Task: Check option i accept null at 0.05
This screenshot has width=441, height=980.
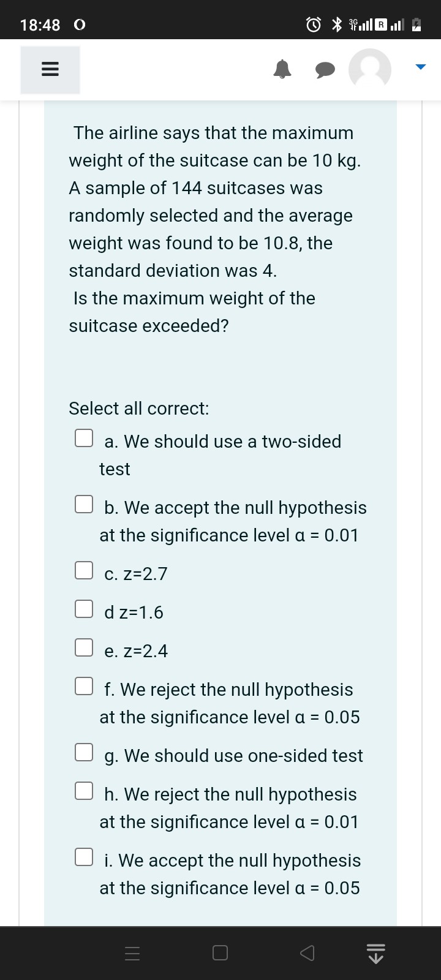Action: 84,857
